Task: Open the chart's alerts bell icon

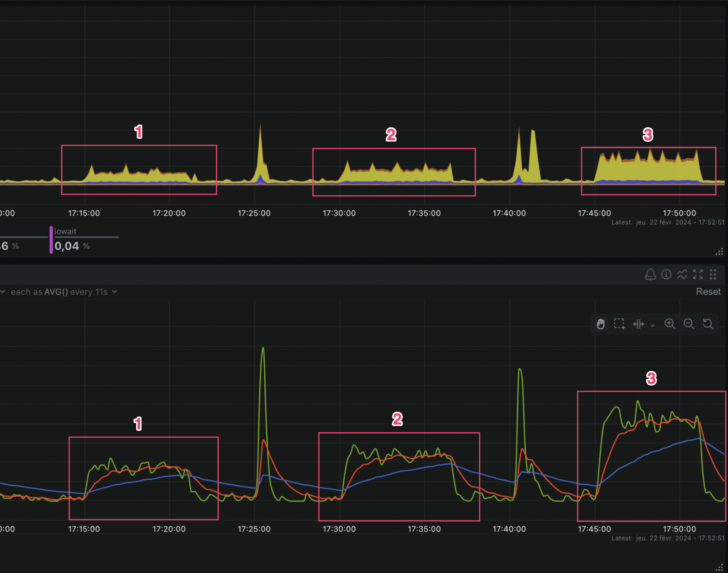Action: [650, 274]
